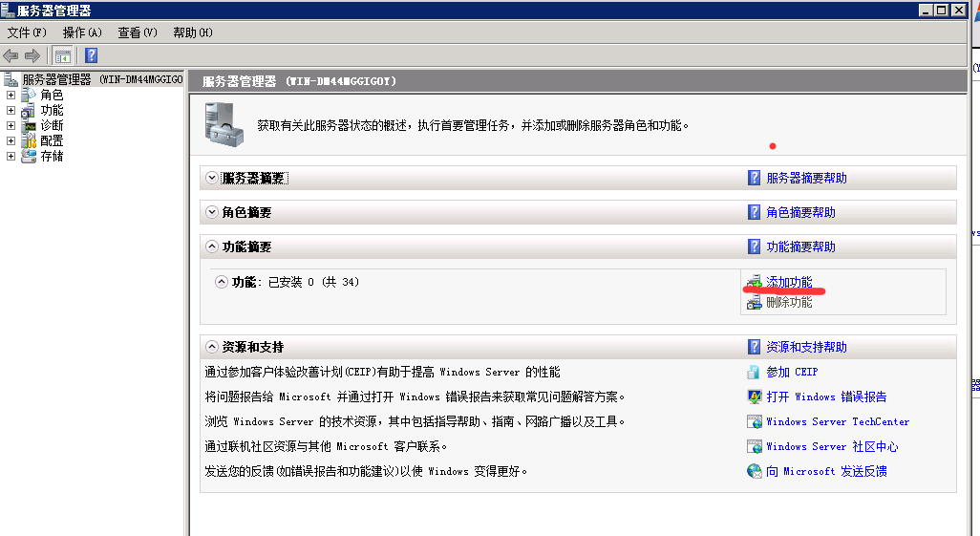
Task: Click the 参加 CEIP link
Action: [792, 372]
